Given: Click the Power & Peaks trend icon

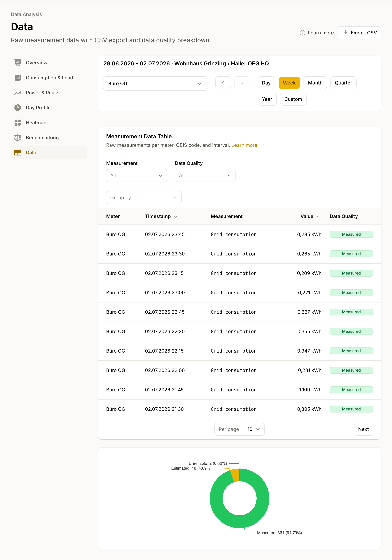Looking at the screenshot, I should point(18,93).
